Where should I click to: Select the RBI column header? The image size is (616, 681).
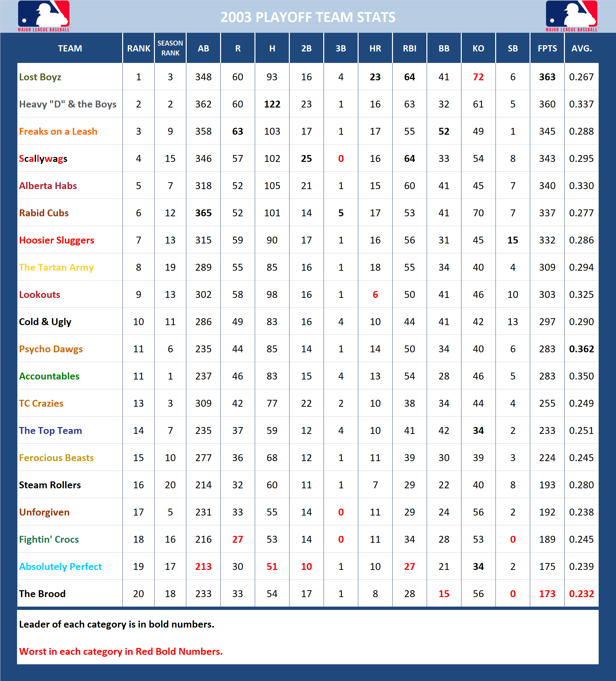point(409,48)
